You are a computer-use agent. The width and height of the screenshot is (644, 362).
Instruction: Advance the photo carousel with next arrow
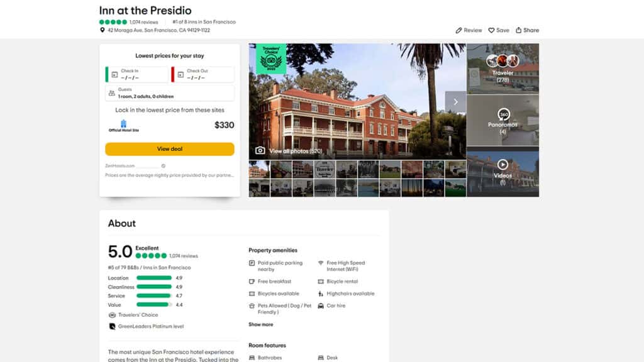click(x=456, y=101)
